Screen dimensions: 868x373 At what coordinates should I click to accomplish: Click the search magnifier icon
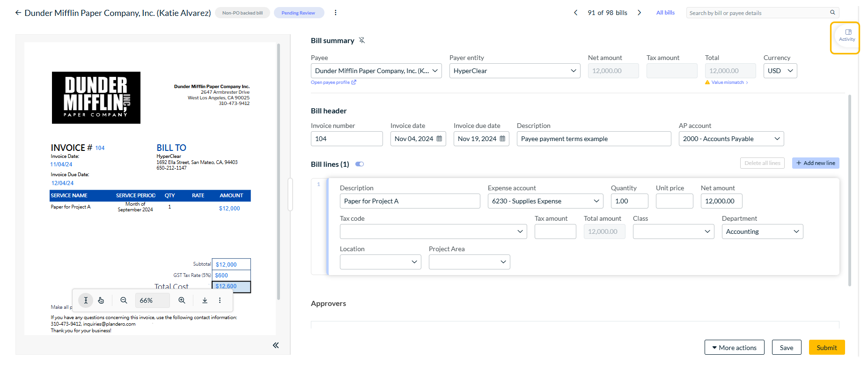pos(832,13)
